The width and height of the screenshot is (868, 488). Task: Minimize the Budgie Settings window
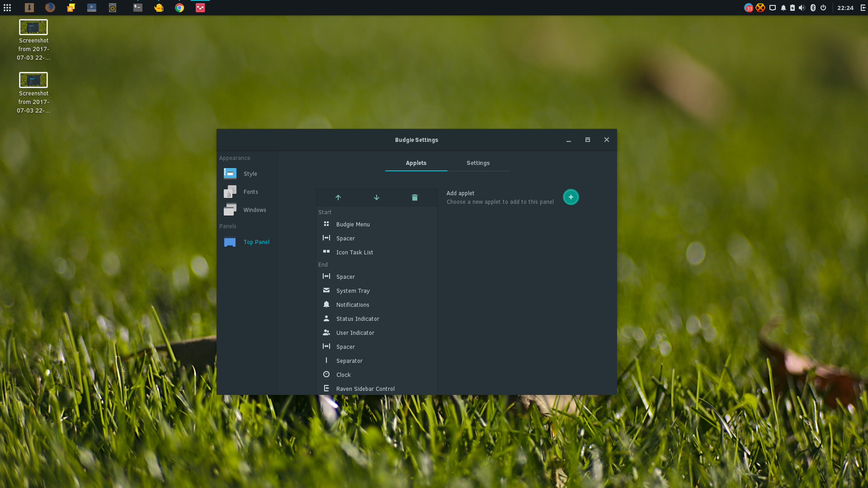point(569,140)
